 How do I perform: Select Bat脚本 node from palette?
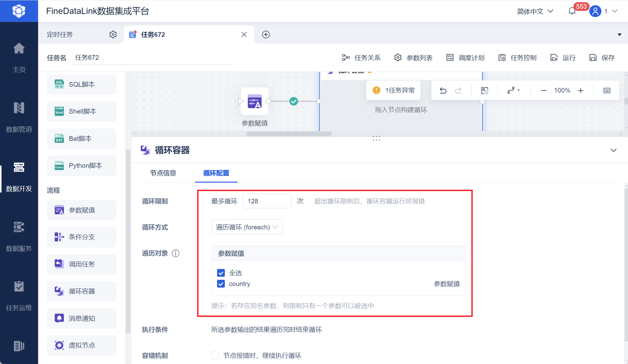[82, 138]
